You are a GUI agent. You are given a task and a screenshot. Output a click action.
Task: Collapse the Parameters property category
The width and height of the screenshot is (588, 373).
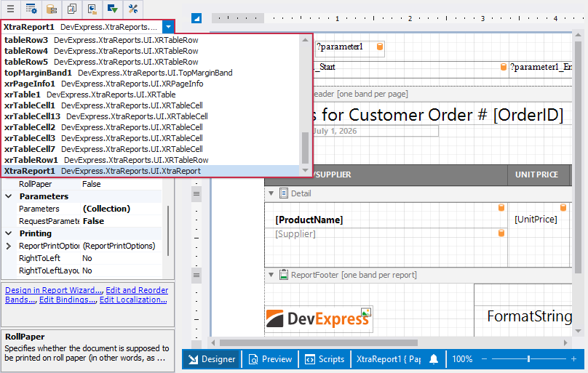pos(9,196)
